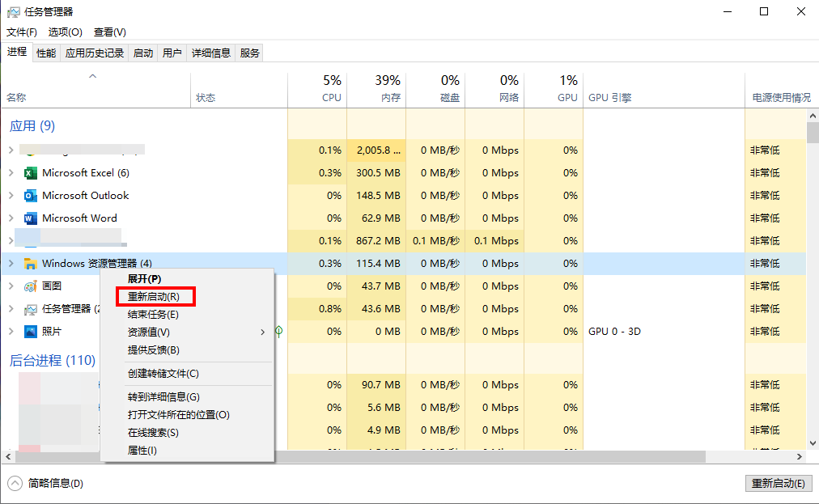
Task: Click the 画图 paint icon
Action: 31,286
